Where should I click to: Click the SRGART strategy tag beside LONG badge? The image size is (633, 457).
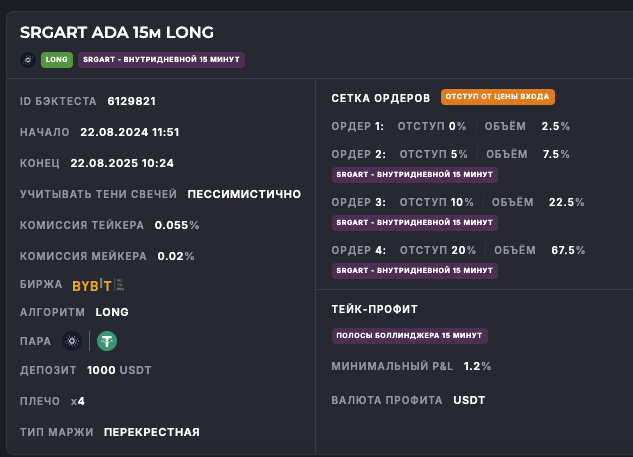[161, 60]
